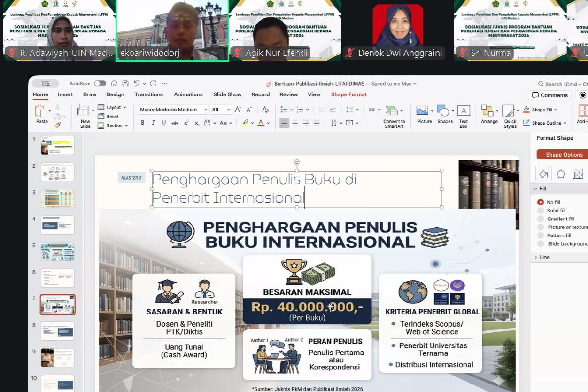Click the Bold formatting icon
Image resolution: width=588 pixels, height=392 pixels.
coord(143,123)
